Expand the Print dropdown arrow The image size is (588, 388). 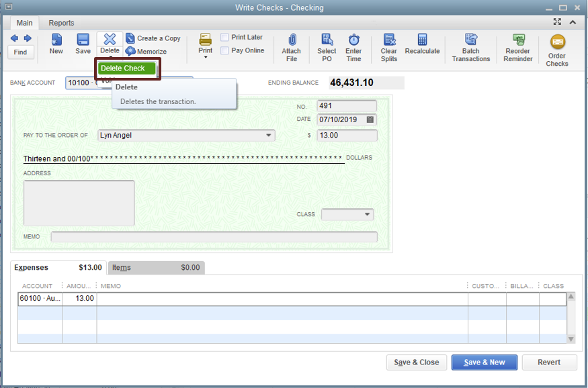[206, 58]
